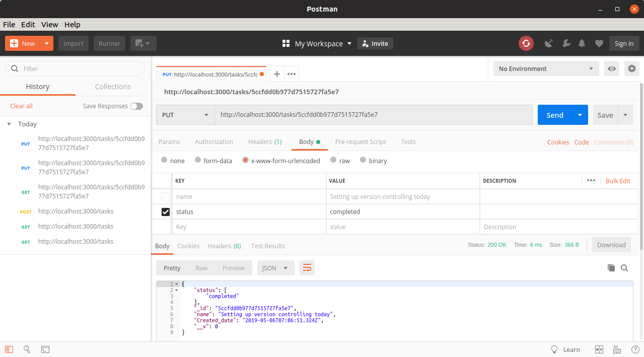Open column options three-dots in table header
644x357 pixels.
tap(591, 180)
